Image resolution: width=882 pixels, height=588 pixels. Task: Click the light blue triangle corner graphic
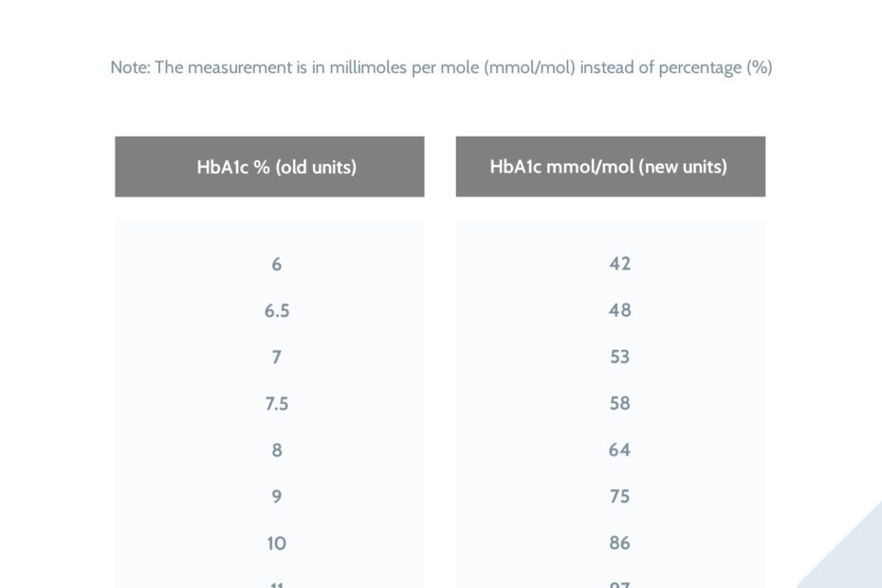click(x=854, y=560)
